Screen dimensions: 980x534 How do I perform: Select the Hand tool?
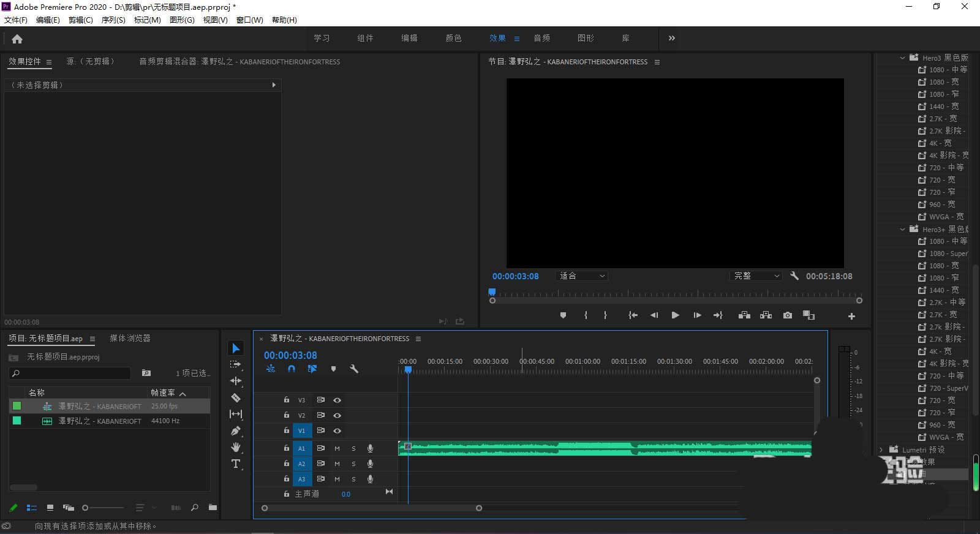click(x=236, y=447)
